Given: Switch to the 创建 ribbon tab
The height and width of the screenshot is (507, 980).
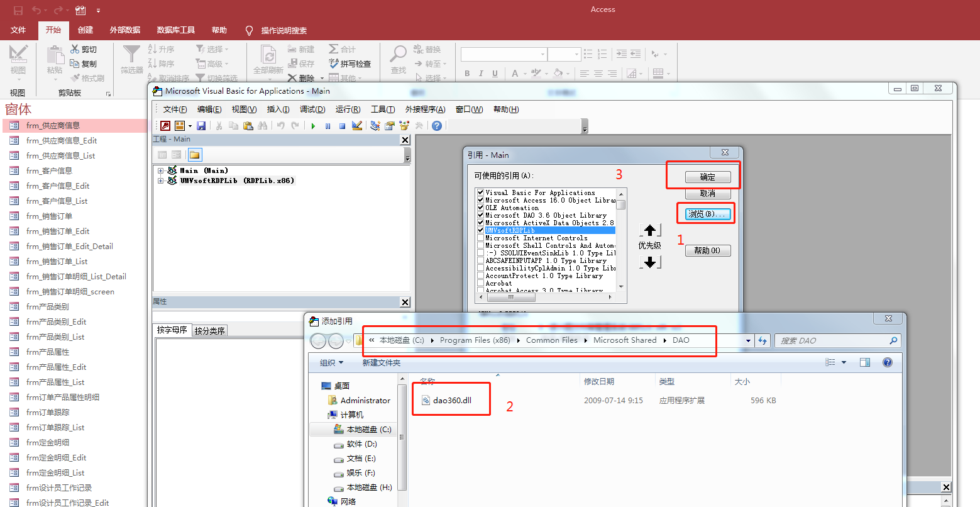Looking at the screenshot, I should pos(85,30).
